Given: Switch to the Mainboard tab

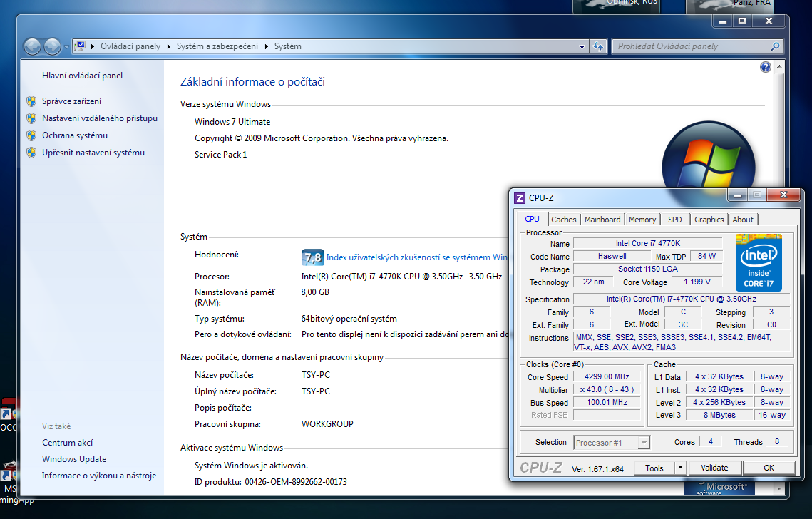Looking at the screenshot, I should [x=602, y=220].
